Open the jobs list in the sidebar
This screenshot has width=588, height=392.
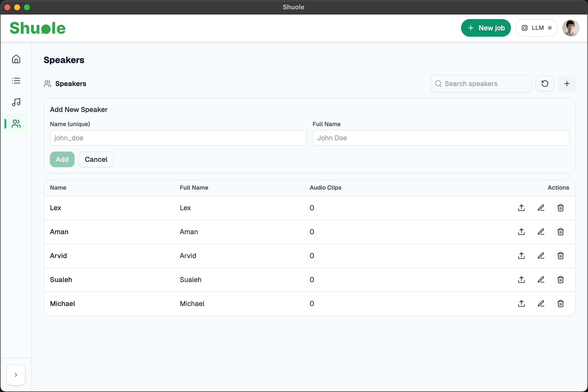[x=16, y=80]
